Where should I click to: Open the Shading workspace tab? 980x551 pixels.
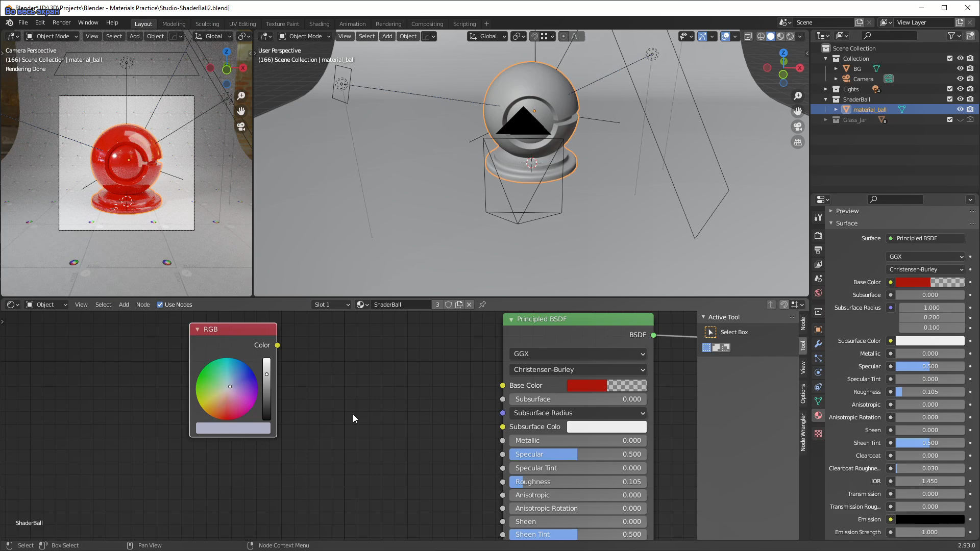click(319, 23)
